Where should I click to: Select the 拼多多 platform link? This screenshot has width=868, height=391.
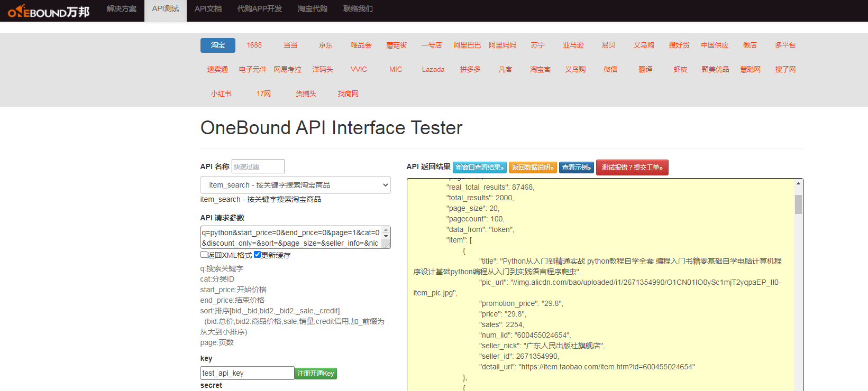click(470, 70)
